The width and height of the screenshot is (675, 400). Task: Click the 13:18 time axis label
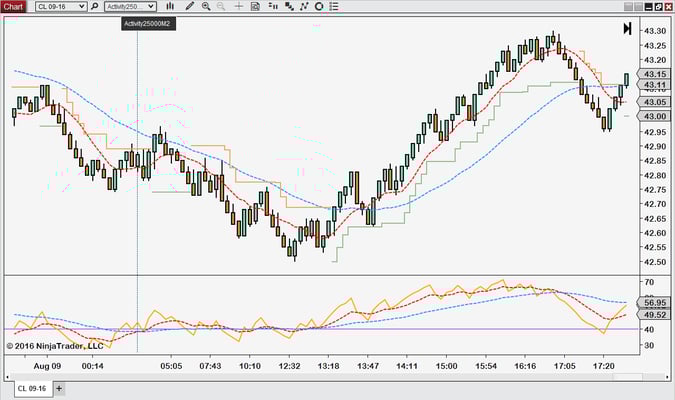[x=330, y=366]
